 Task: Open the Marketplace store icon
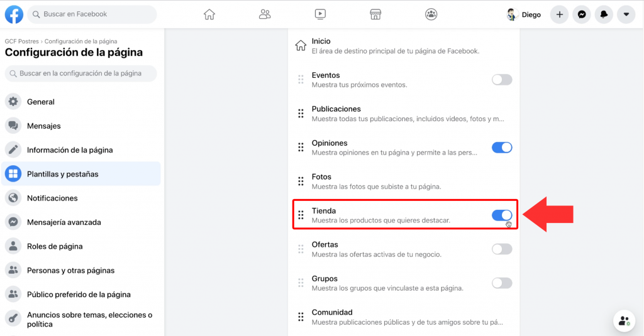coord(375,14)
